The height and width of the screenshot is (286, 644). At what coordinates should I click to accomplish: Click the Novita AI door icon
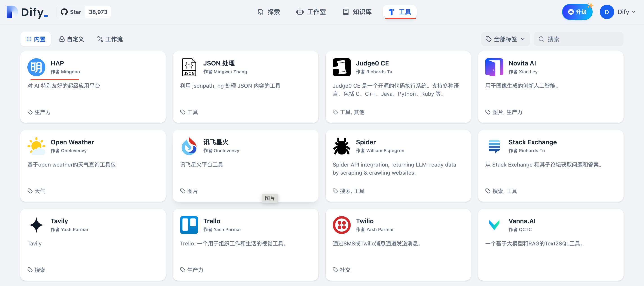tap(494, 67)
